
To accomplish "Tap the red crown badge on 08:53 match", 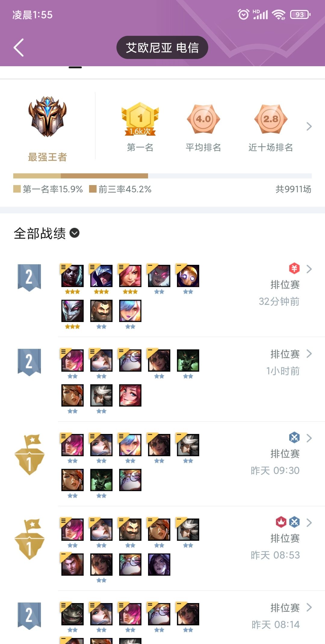I will 281,522.
